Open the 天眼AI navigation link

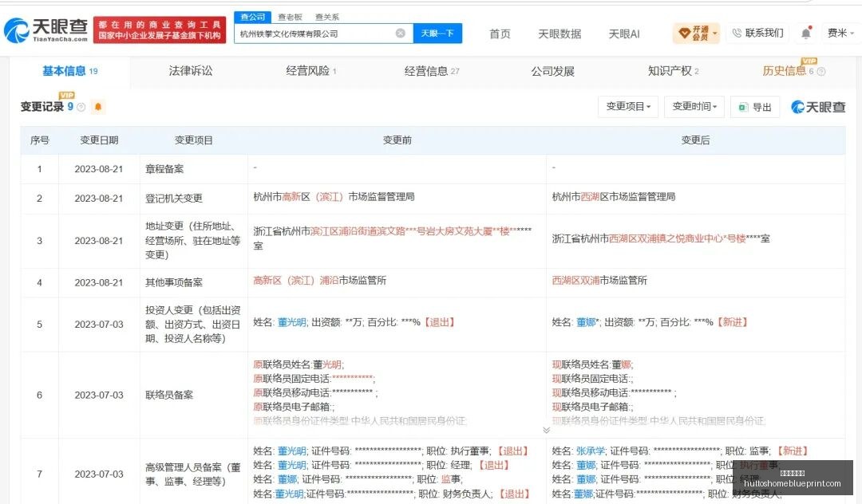(624, 34)
